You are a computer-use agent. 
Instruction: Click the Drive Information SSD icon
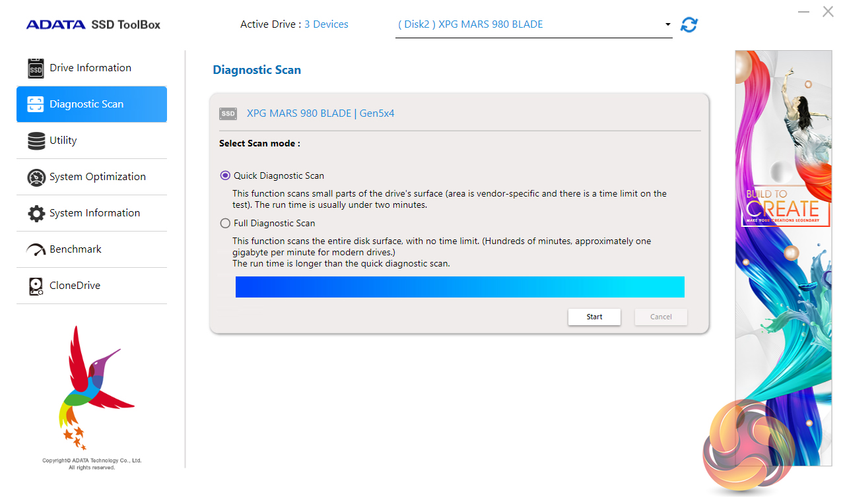click(x=36, y=68)
